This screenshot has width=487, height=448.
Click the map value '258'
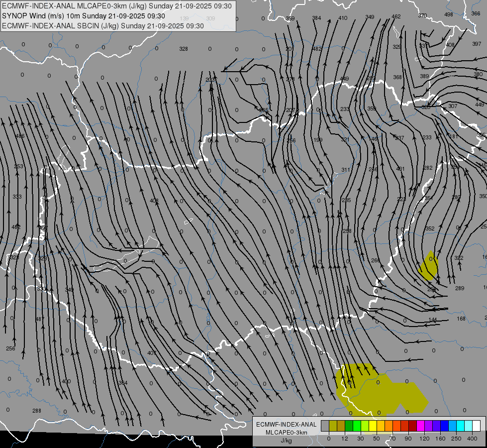[x=347, y=231]
